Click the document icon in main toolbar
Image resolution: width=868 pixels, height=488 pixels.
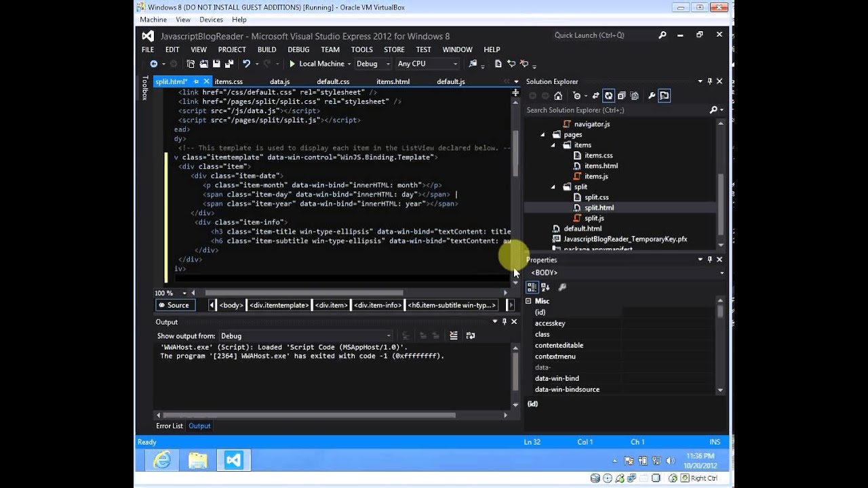498,64
